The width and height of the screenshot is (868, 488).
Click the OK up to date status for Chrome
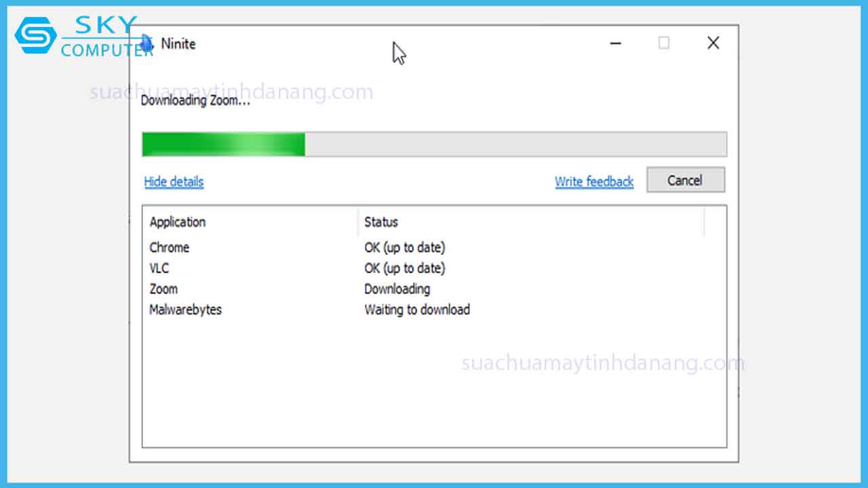404,247
